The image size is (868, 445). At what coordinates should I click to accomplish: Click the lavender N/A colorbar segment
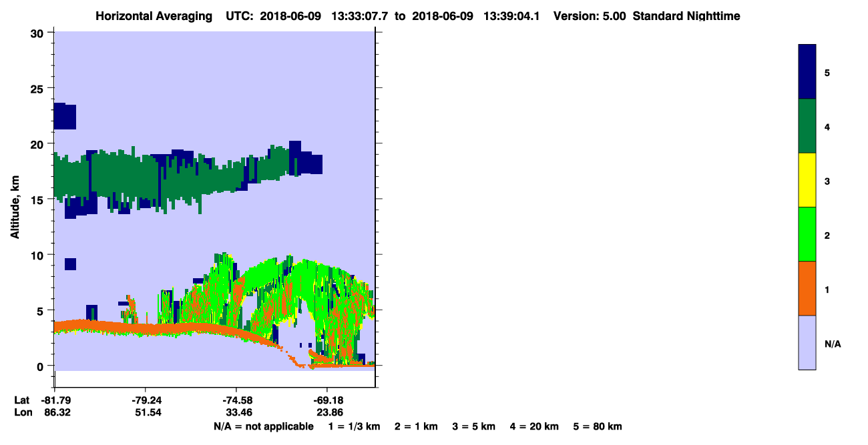coord(807,342)
